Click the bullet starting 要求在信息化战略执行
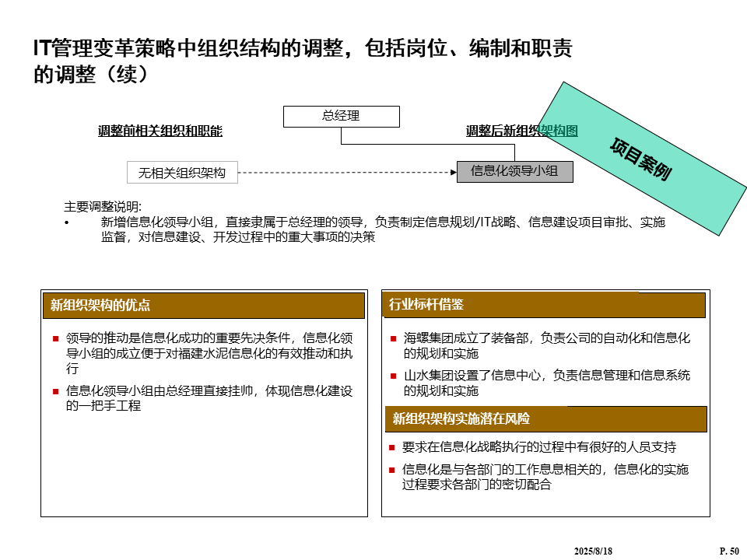This screenshot has width=747, height=560. 538,447
